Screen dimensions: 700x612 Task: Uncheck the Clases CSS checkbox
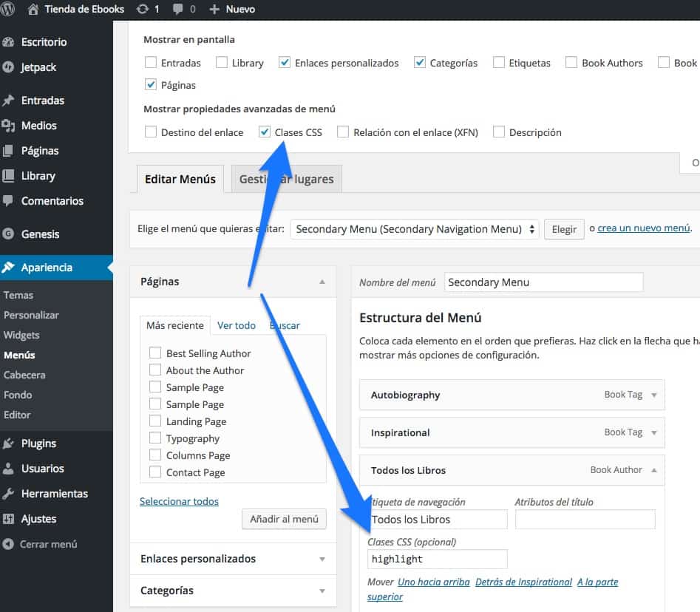click(265, 132)
